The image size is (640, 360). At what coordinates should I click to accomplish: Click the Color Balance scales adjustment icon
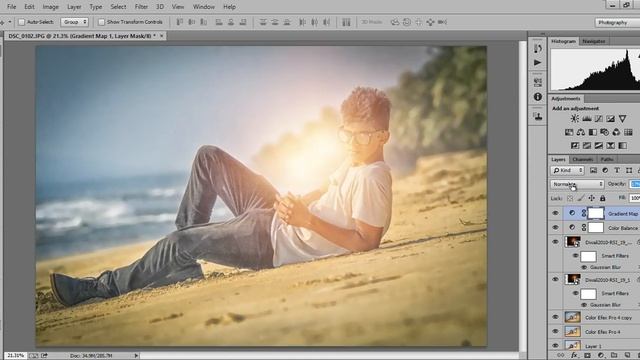pyautogui.click(x=581, y=132)
